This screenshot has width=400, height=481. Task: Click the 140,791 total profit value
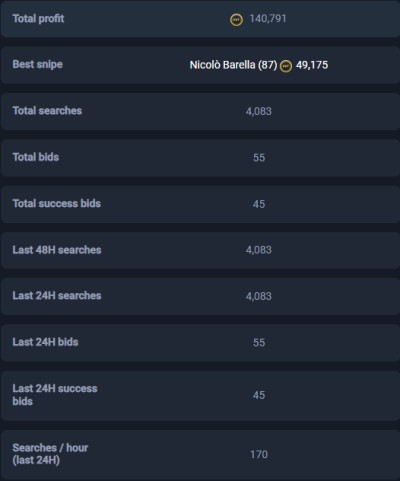pos(268,19)
